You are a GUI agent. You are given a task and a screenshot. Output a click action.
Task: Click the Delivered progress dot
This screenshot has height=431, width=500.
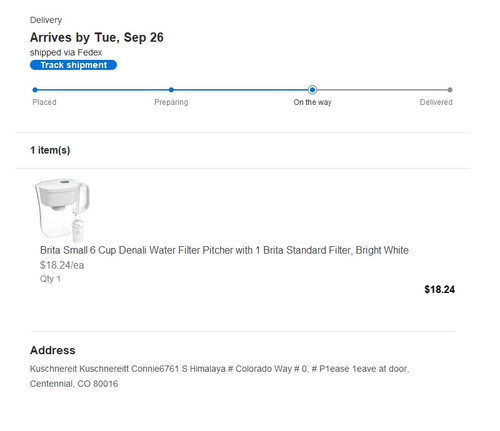click(x=450, y=90)
